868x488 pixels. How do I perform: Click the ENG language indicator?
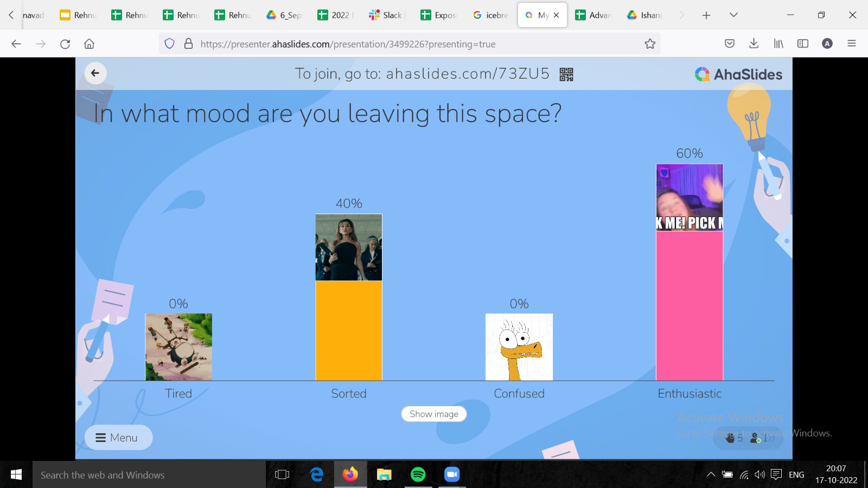796,475
